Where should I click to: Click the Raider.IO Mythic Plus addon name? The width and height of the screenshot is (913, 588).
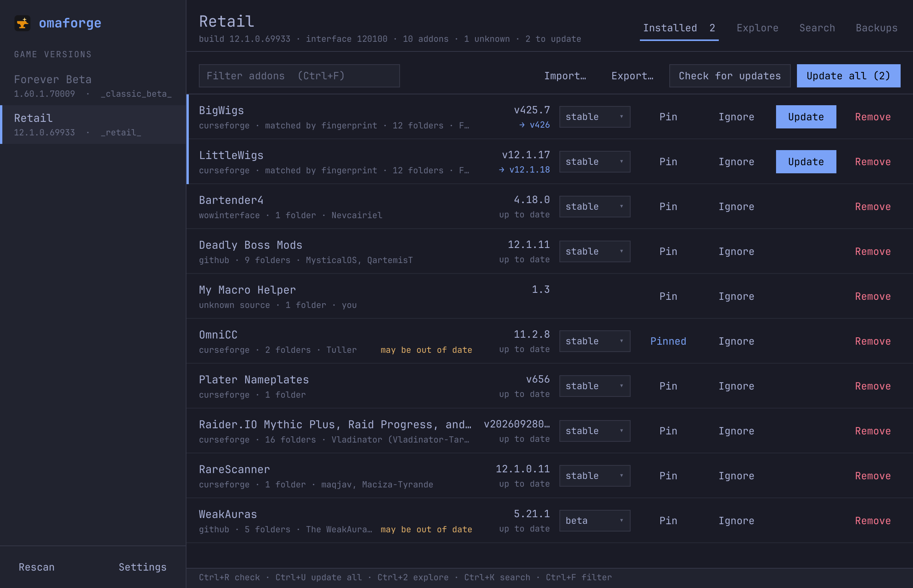pyautogui.click(x=335, y=424)
